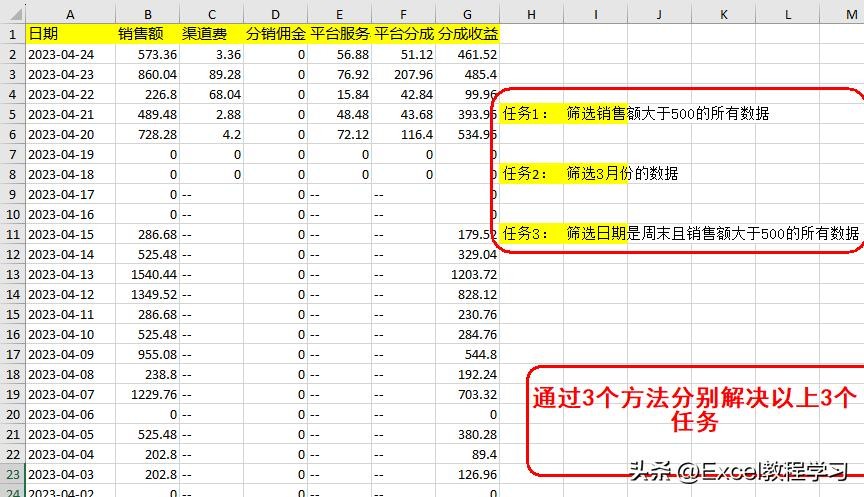
Task: Select row 13 by its row number
Action: [x=12, y=274]
